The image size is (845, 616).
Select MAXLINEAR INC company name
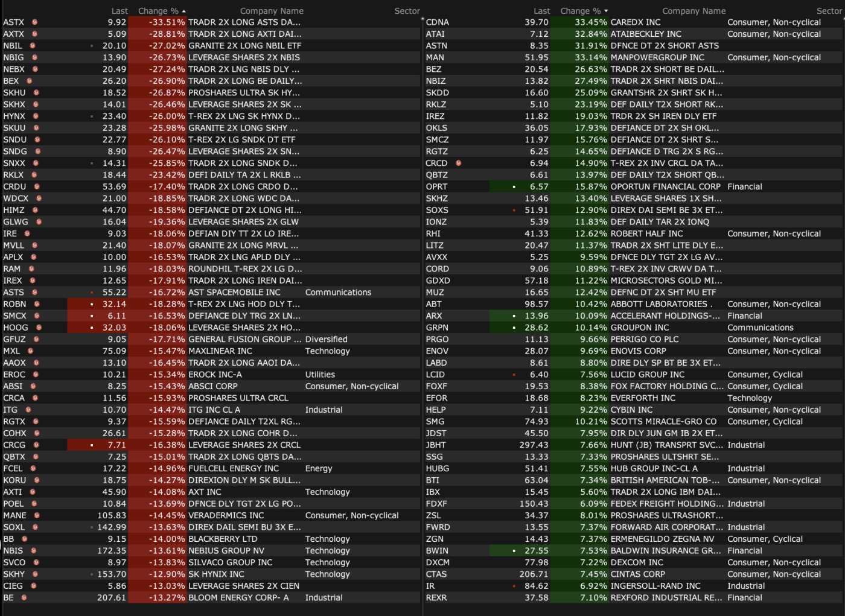(220, 351)
